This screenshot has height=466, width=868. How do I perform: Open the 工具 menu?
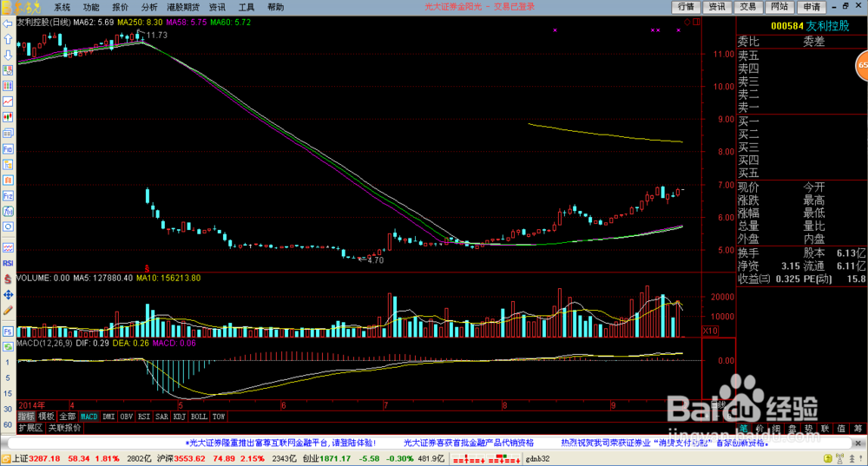coord(247,7)
